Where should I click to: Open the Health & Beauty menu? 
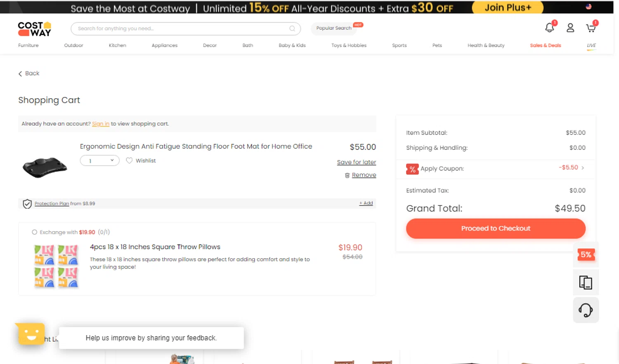point(486,45)
